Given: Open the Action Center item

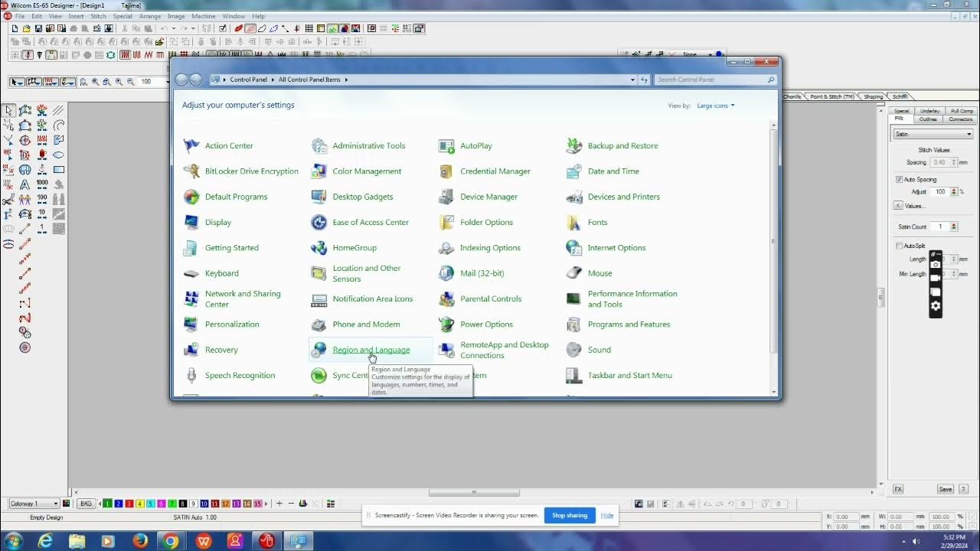Looking at the screenshot, I should click(x=229, y=145).
